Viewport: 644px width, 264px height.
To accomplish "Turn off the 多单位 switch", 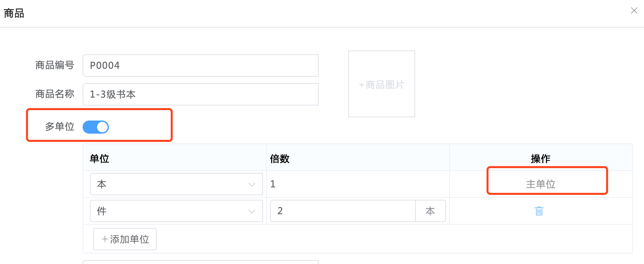I will (96, 127).
